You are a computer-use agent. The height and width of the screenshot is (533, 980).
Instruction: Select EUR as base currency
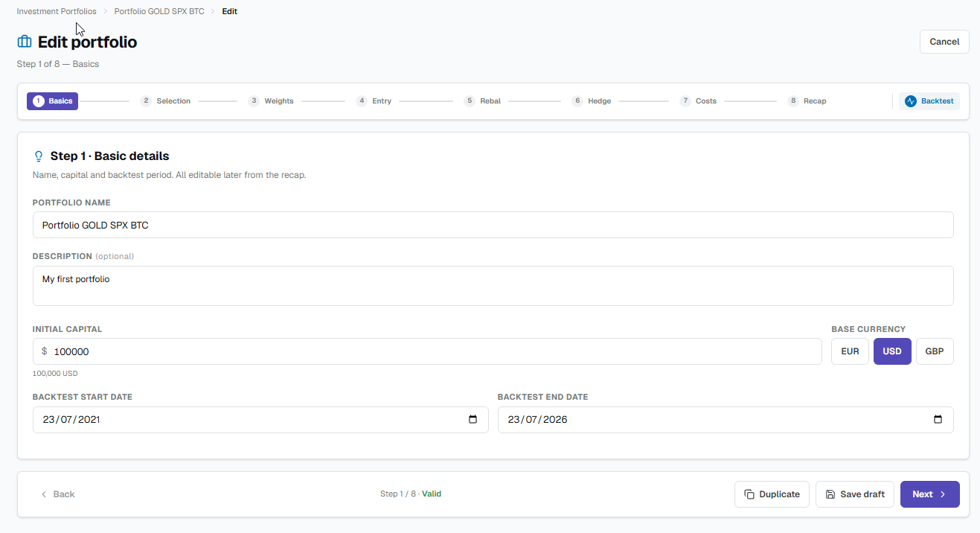[x=850, y=351]
